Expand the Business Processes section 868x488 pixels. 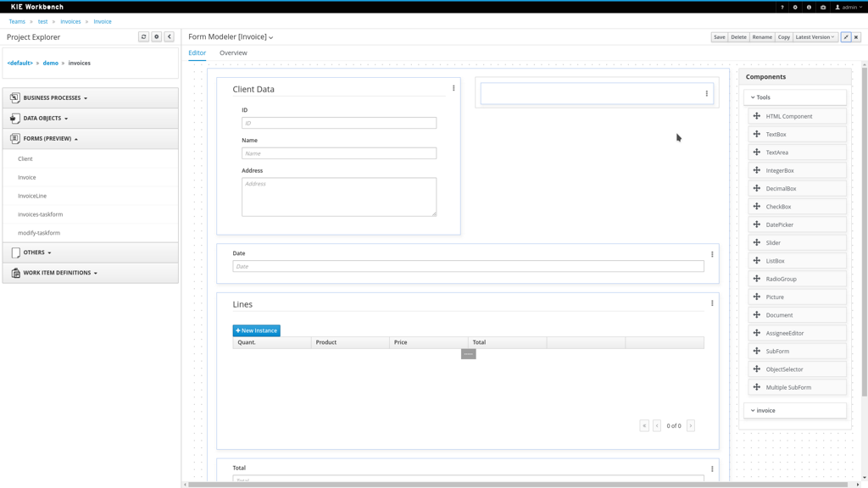(55, 98)
